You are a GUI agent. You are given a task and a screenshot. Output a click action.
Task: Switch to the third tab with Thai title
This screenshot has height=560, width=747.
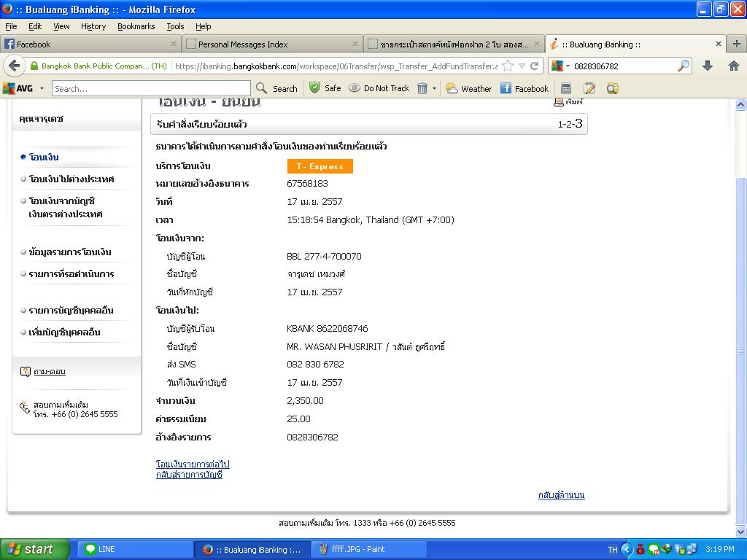454,44
